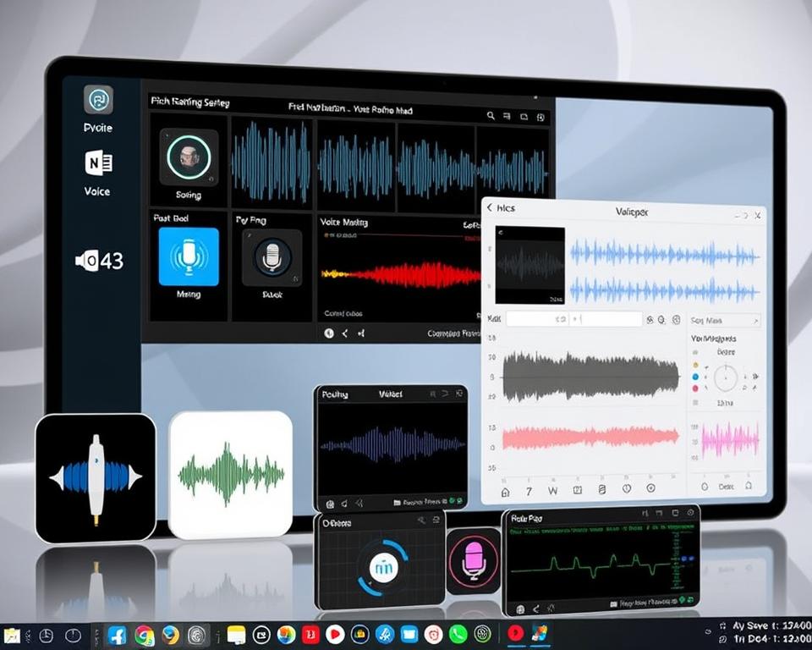Expand the dropdown arrow right of the search field
Viewport: 812px width, 650px height.
pyautogui.click(x=755, y=321)
